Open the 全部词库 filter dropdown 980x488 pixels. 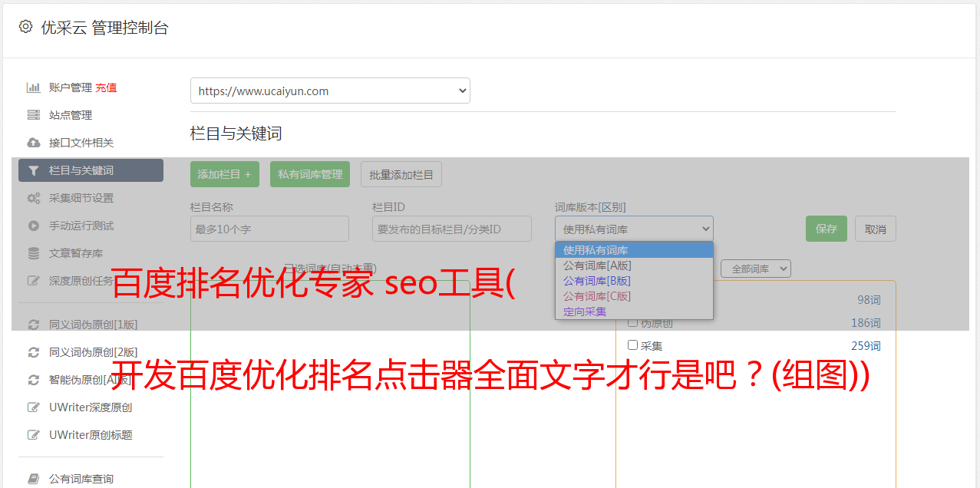[756, 269]
